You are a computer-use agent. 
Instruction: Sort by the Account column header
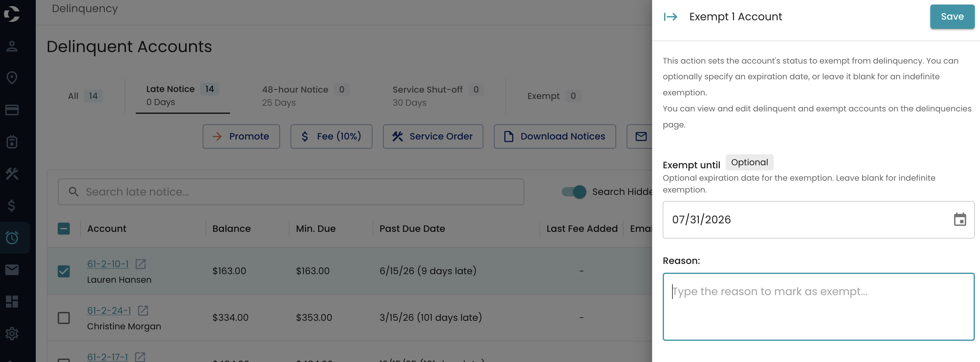tap(107, 229)
